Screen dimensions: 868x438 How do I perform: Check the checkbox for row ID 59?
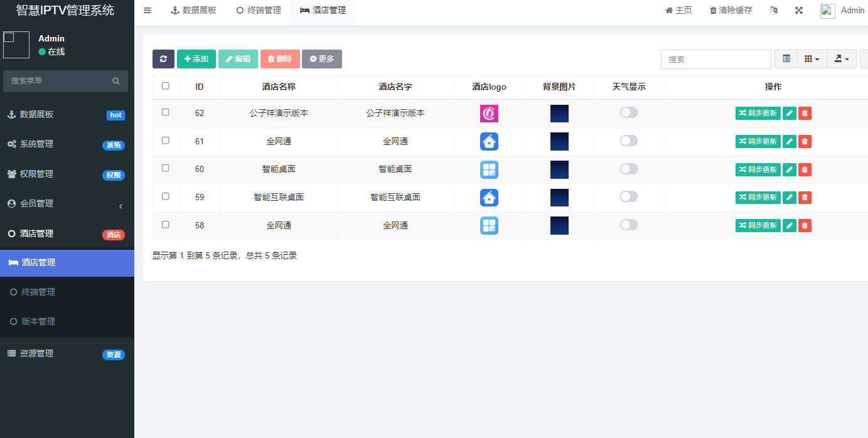166,196
